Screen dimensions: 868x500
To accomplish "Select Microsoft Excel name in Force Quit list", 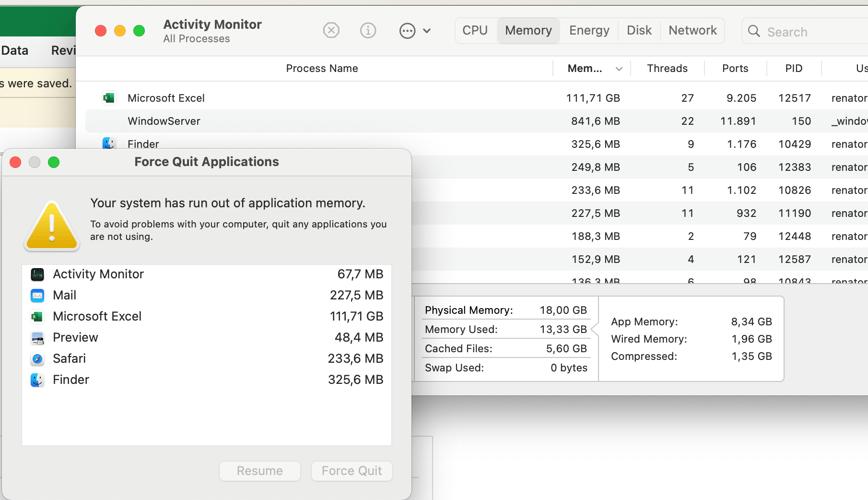I will [97, 317].
